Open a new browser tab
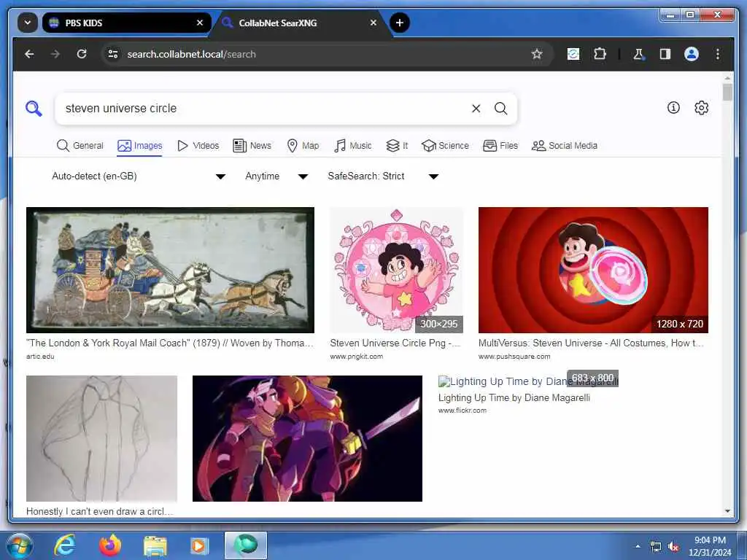The width and height of the screenshot is (747, 560). coord(399,23)
